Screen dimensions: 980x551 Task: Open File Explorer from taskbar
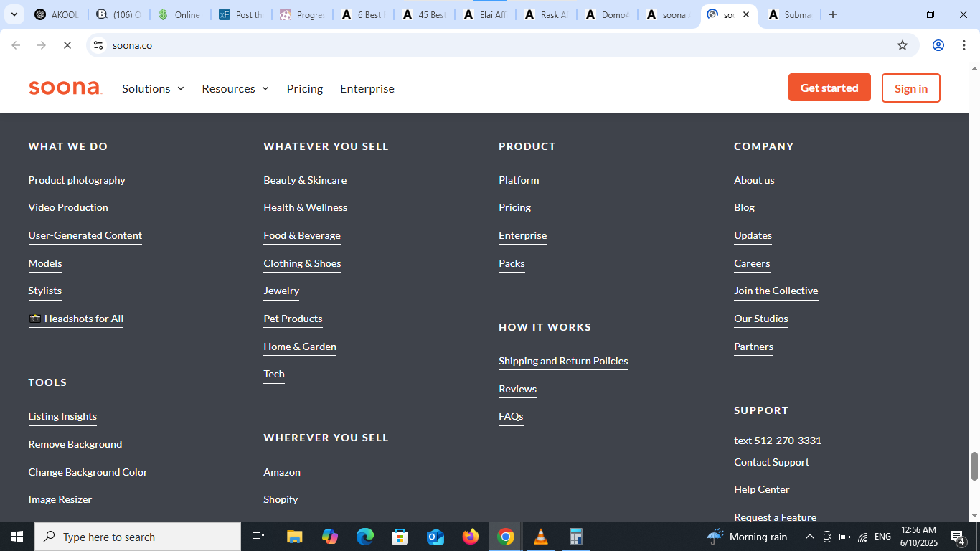pyautogui.click(x=294, y=537)
